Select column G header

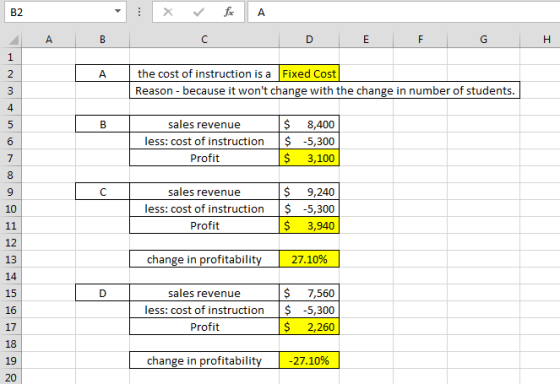pos(484,39)
